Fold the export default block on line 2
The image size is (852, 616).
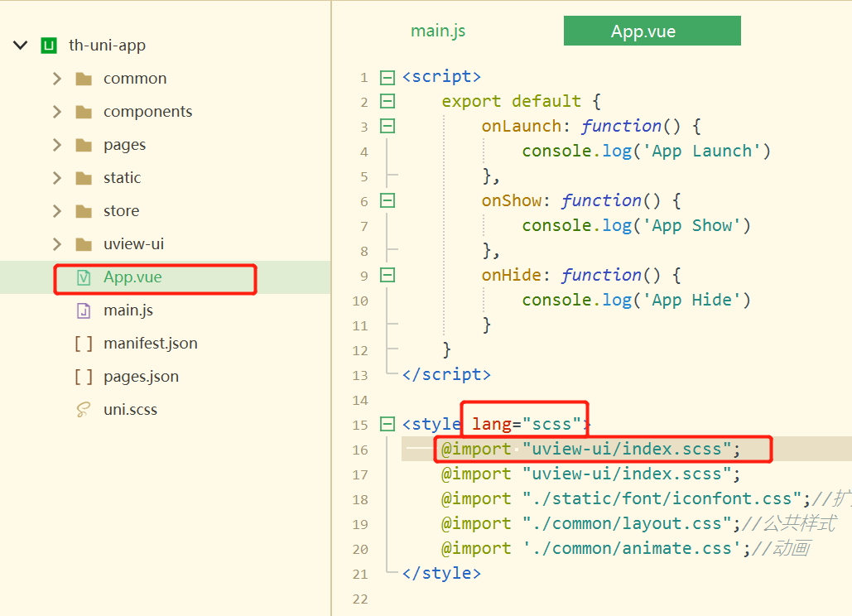(x=387, y=102)
